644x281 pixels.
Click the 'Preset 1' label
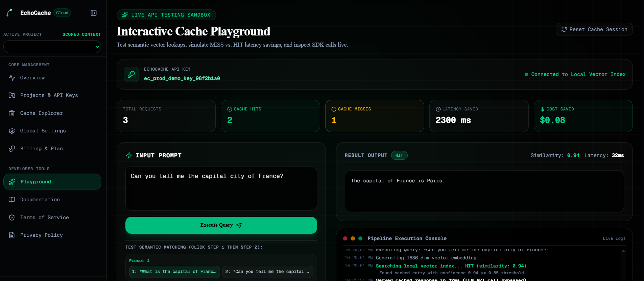[139, 261]
